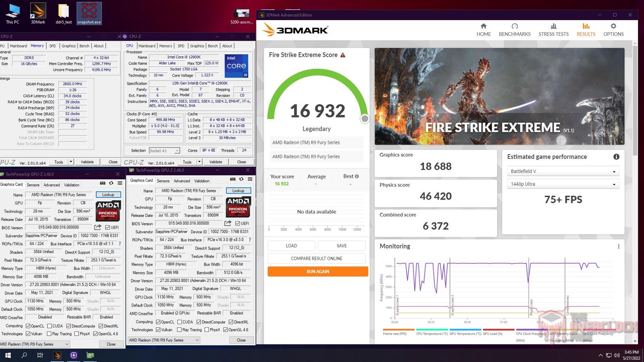
Task: Toggle the UEFI checkbox in GPU-Z
Action: (238, 224)
